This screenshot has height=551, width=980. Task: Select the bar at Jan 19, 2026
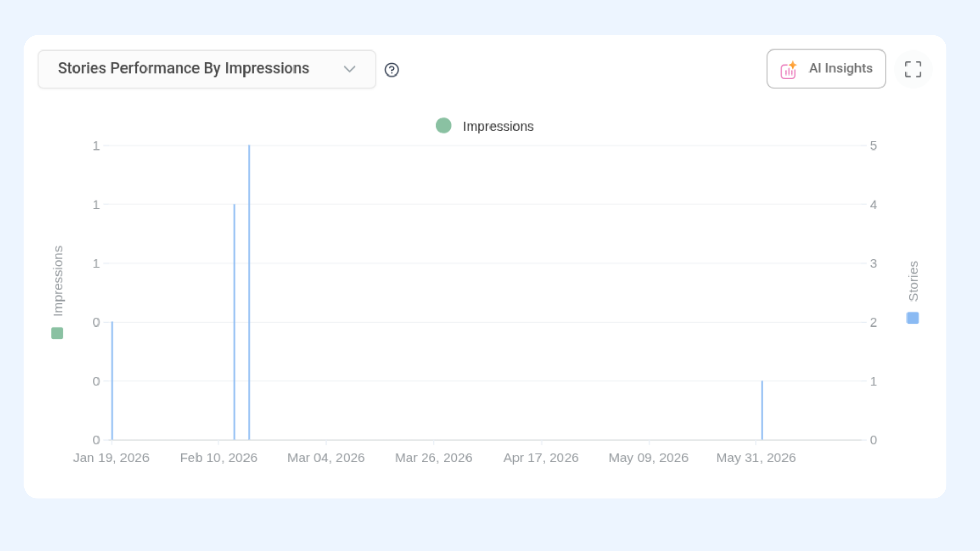point(112,381)
